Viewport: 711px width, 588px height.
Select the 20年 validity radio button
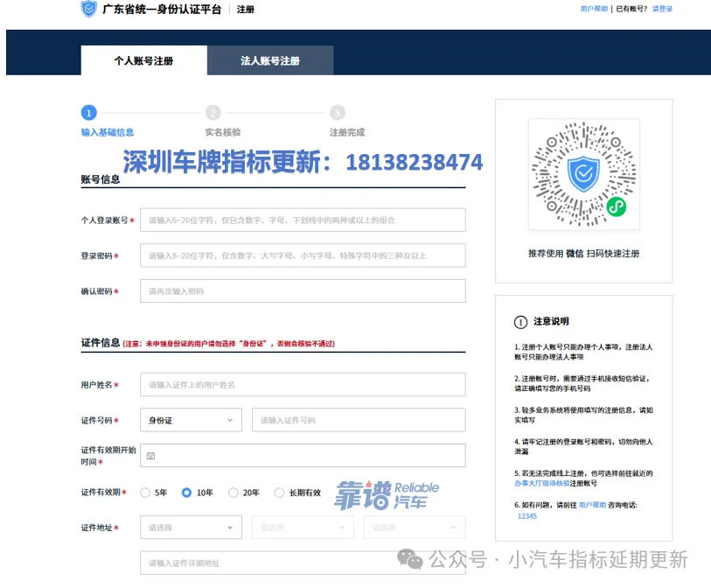tap(234, 493)
